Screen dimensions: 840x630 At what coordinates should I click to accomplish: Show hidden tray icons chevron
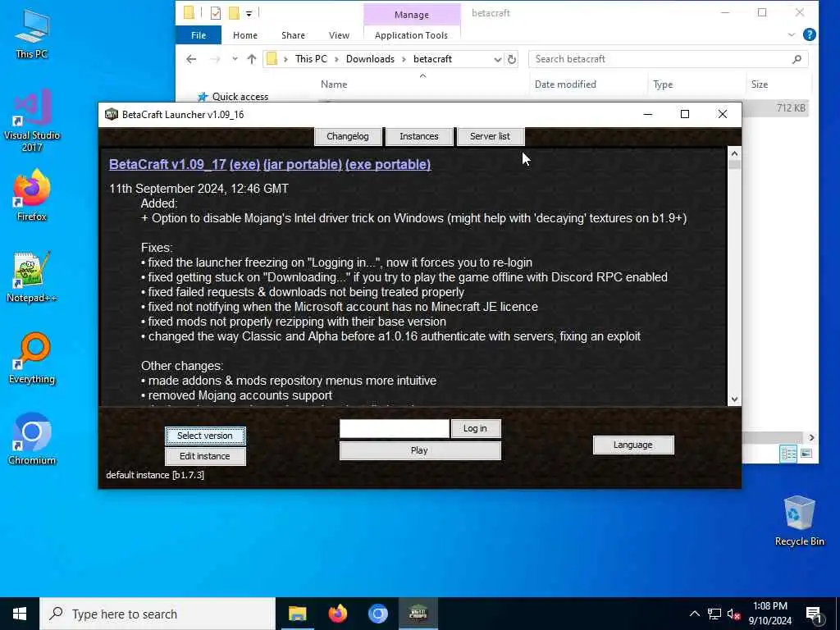click(694, 614)
